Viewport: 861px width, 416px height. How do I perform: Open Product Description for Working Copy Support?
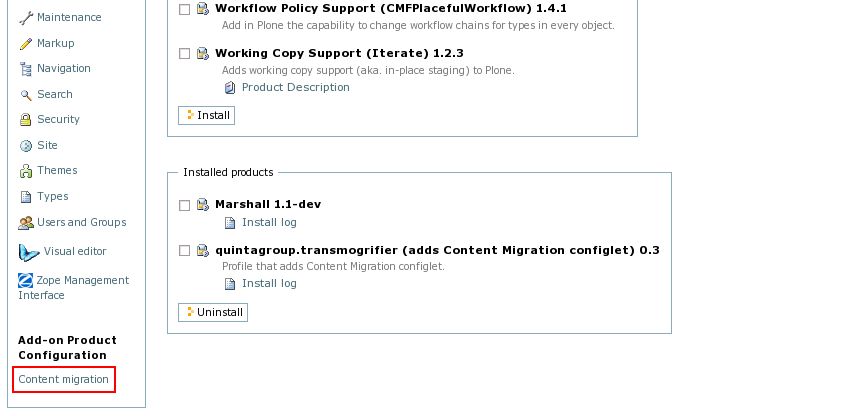coord(295,87)
